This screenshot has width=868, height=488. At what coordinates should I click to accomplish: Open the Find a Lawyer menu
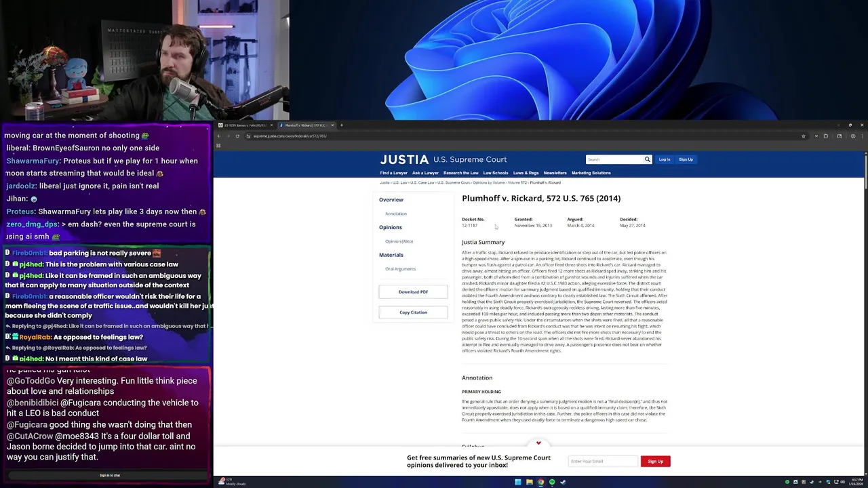click(x=394, y=173)
